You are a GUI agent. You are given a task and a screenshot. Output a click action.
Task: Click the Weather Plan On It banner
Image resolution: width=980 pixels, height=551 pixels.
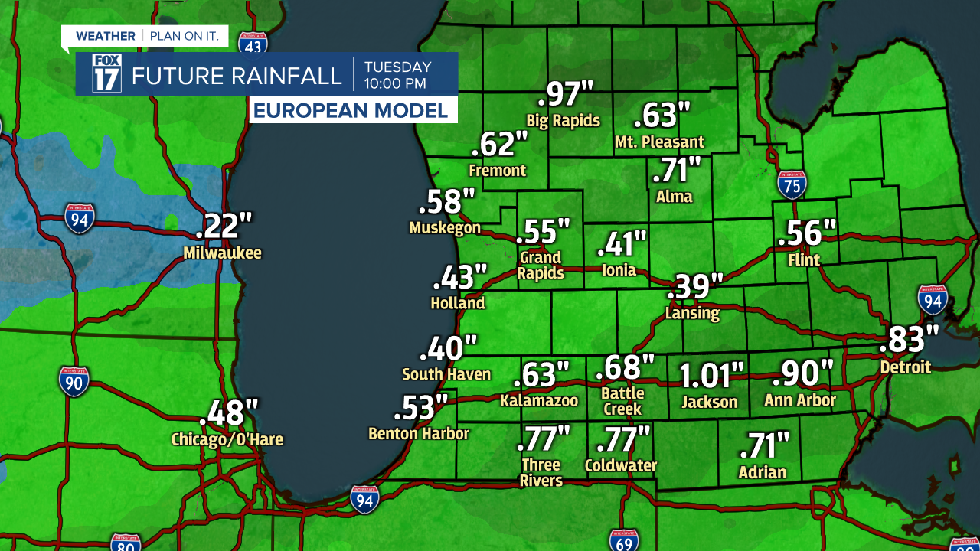click(x=144, y=36)
